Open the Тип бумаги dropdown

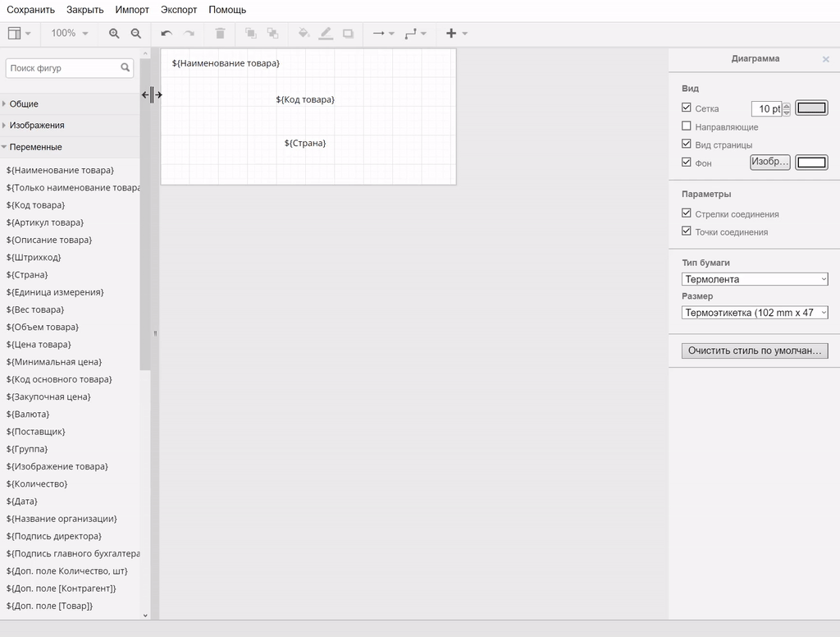tap(755, 279)
